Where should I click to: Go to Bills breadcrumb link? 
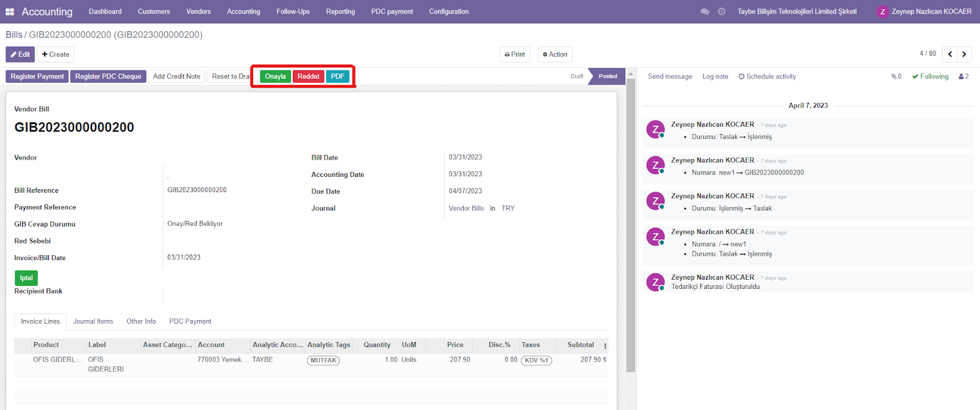click(14, 35)
